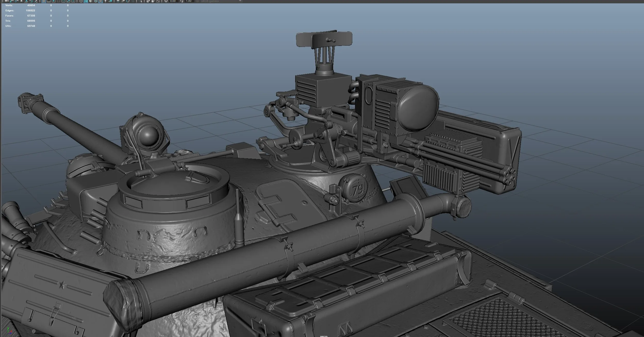Image resolution: width=644 pixels, height=337 pixels.
Task: Toggle the Gate Mask icon
Action: [x=59, y=1]
